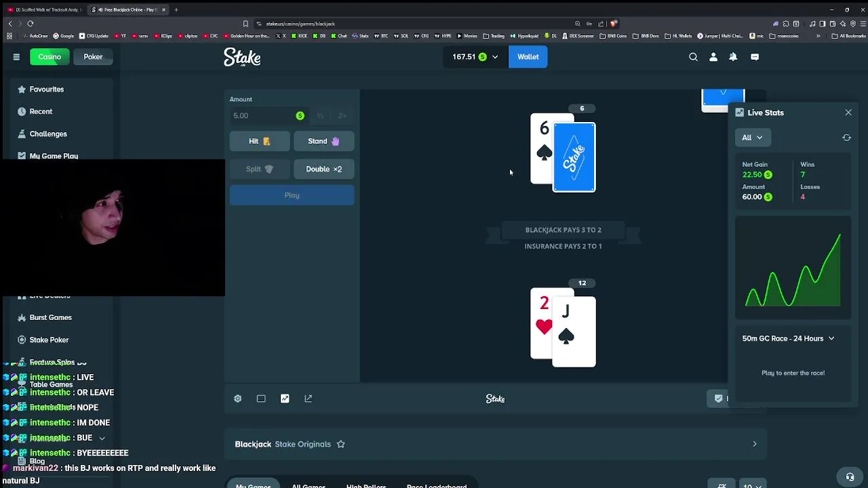Viewport: 868px width, 488px height.
Task: Switch to Poker section
Action: tap(93, 57)
